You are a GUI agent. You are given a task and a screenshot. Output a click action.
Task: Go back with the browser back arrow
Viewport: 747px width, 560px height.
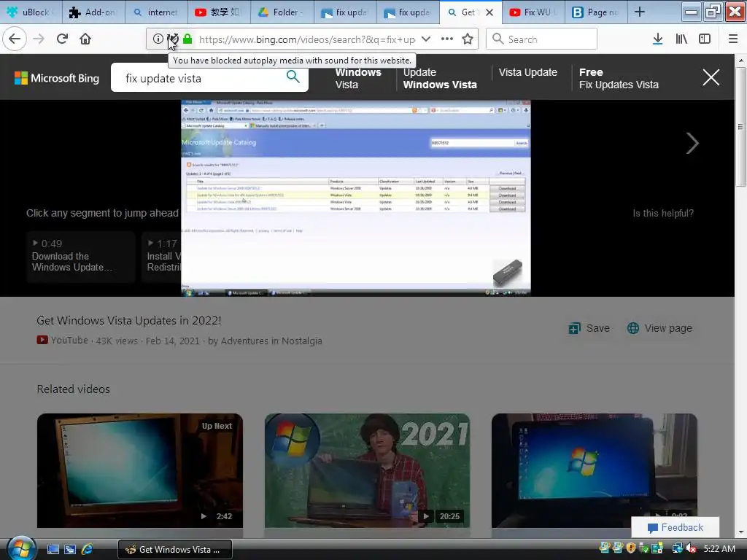pos(15,39)
